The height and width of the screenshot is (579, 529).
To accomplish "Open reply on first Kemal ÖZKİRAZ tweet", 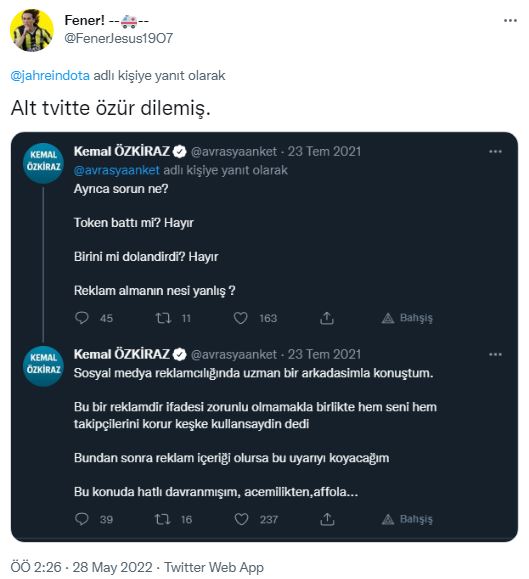I will coord(82,318).
